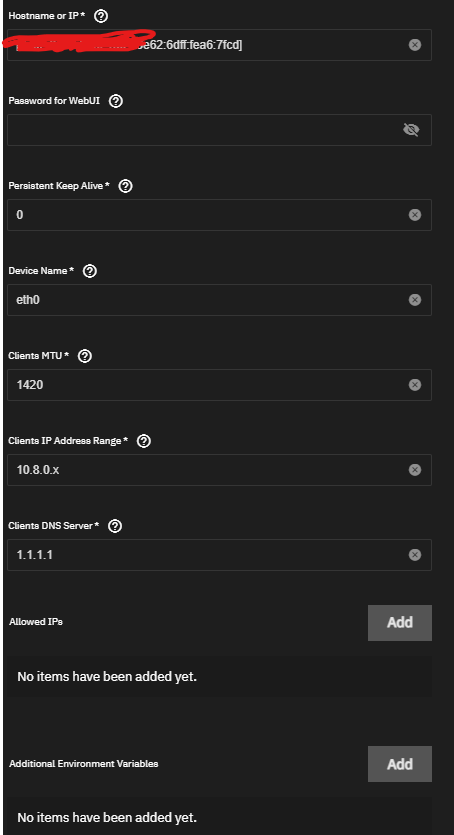The image size is (454, 835).
Task: Add an Additional Environment Variable
Action: click(x=400, y=764)
